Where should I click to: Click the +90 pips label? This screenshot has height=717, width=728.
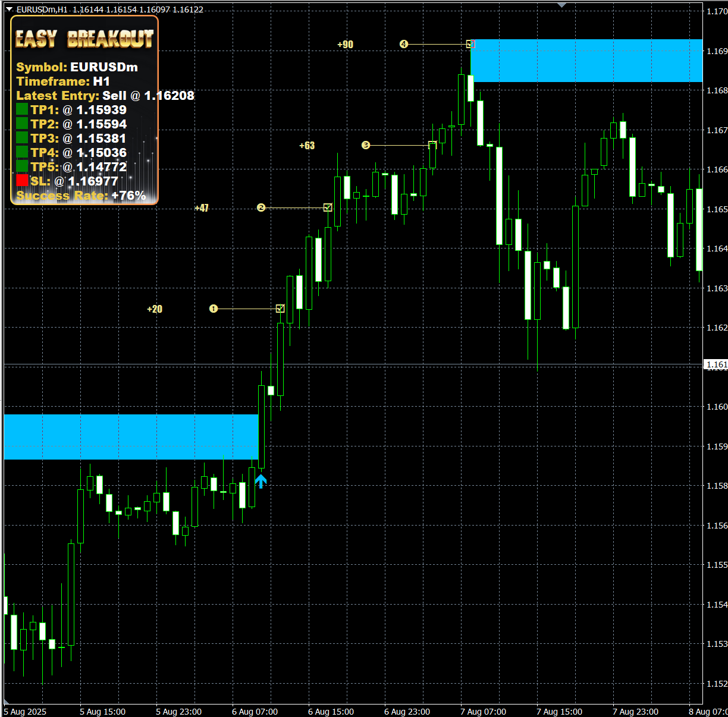pyautogui.click(x=345, y=45)
